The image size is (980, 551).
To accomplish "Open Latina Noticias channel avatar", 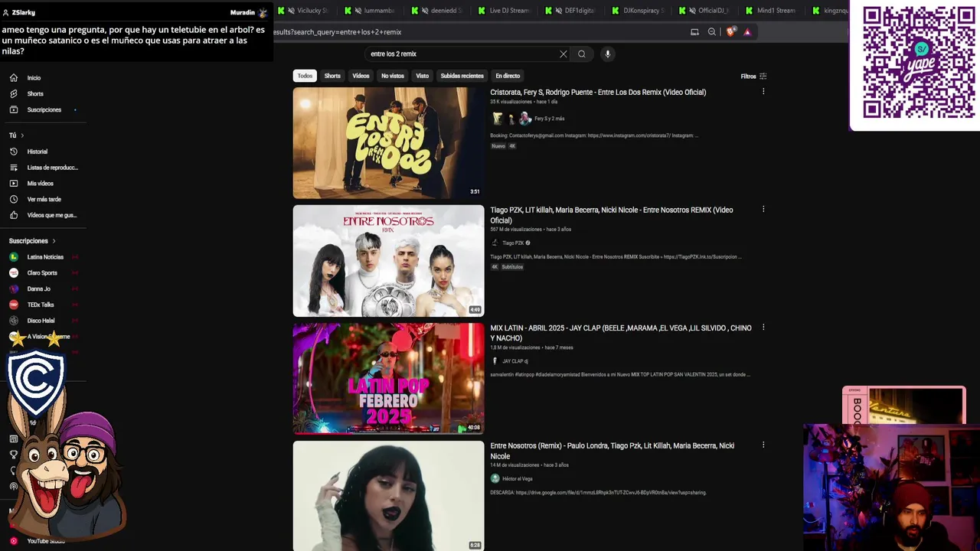I will click(14, 257).
